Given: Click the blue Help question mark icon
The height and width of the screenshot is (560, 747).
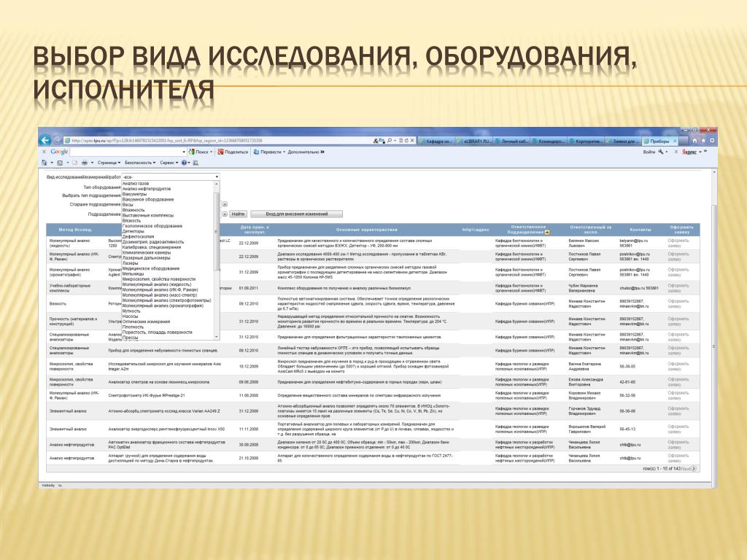Looking at the screenshot, I should point(184,163).
